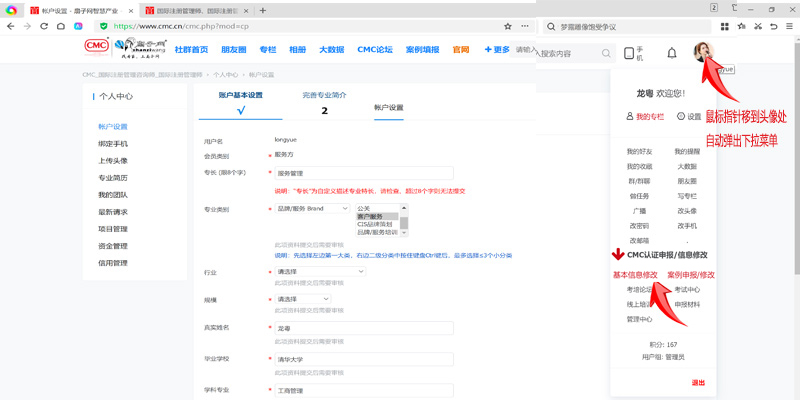Image resolution: width=800 pixels, height=400 pixels.
Task: Click the scissors screenshot tool icon
Action: tap(758, 27)
